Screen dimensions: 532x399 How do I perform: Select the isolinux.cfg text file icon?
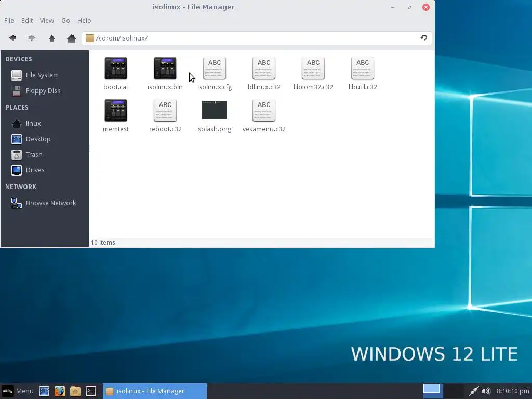pyautogui.click(x=215, y=68)
